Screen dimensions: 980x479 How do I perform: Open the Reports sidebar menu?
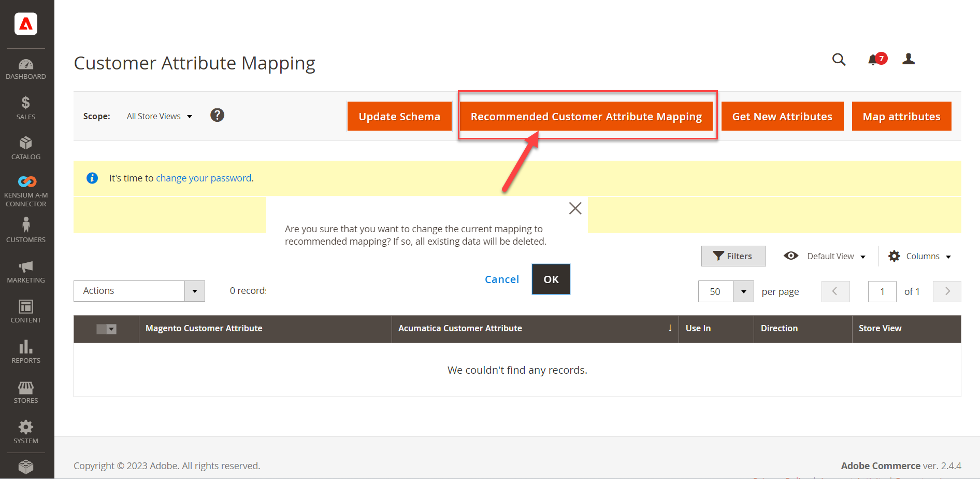coord(26,351)
